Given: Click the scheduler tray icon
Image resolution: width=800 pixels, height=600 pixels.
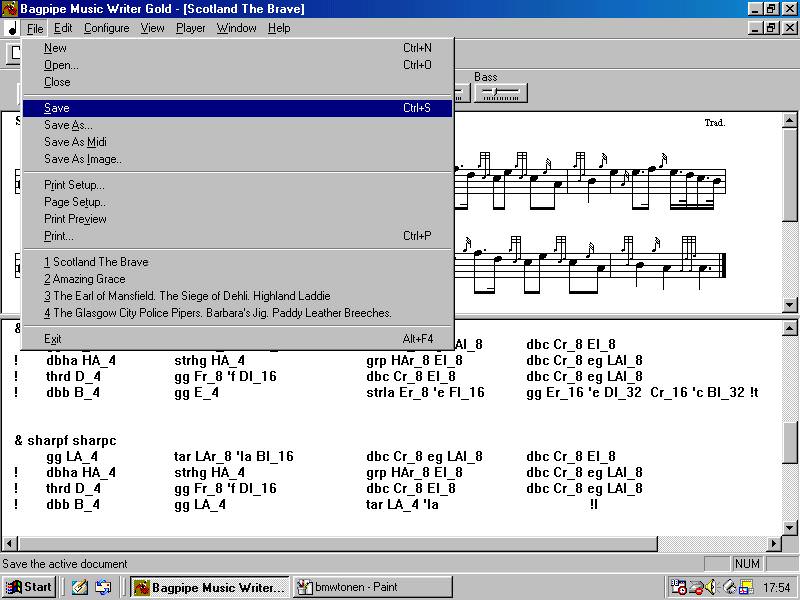Looking at the screenshot, I should pos(678,587).
